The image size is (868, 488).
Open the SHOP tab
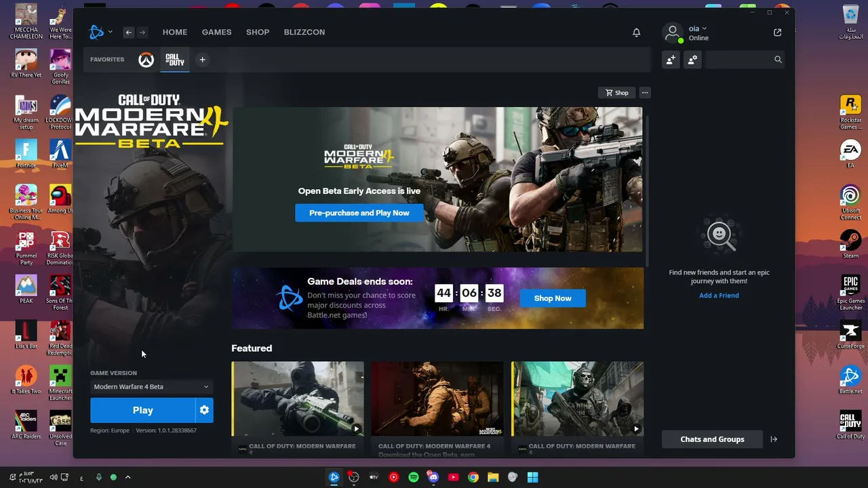(258, 32)
